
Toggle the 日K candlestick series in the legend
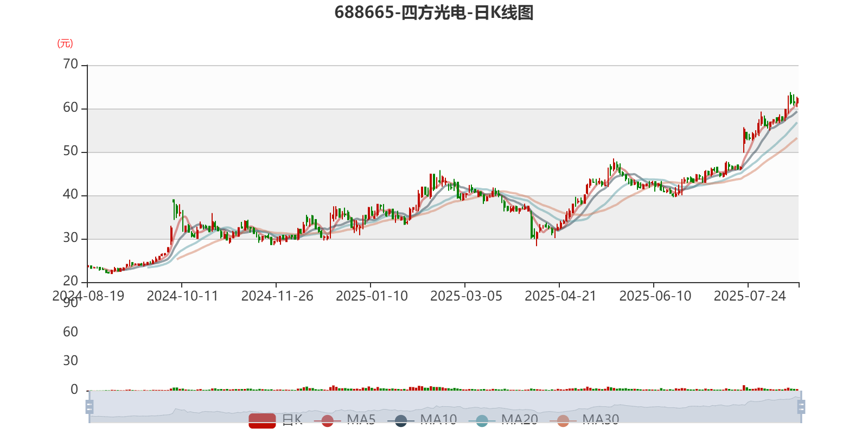click(275, 420)
